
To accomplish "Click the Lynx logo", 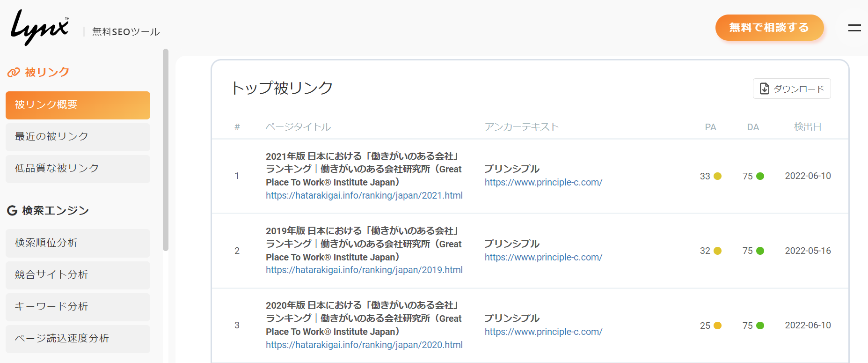I will tap(40, 28).
